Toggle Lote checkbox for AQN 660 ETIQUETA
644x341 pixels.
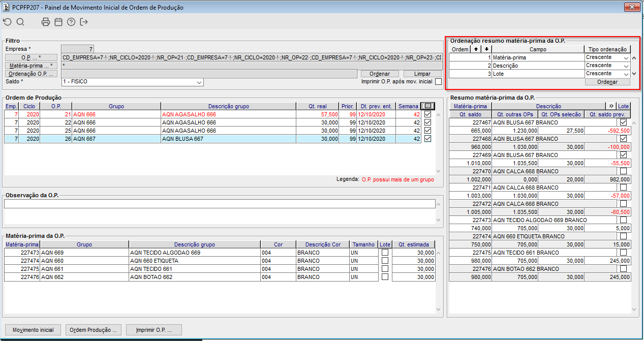[x=385, y=261]
